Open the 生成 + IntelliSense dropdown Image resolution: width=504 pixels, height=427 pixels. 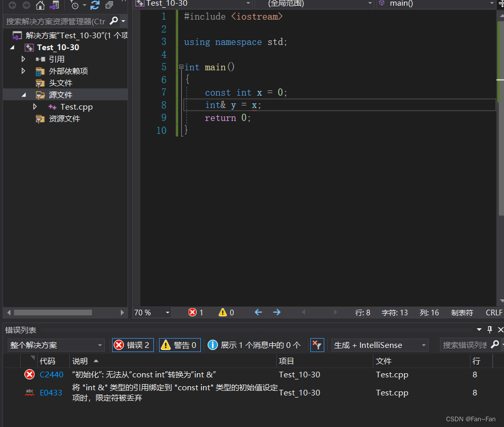point(380,345)
